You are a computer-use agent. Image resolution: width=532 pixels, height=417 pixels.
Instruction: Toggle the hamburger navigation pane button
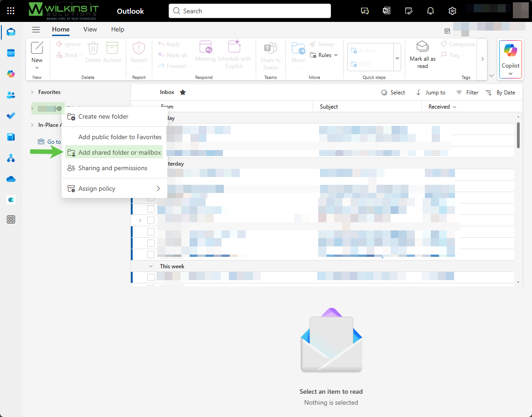36,30
